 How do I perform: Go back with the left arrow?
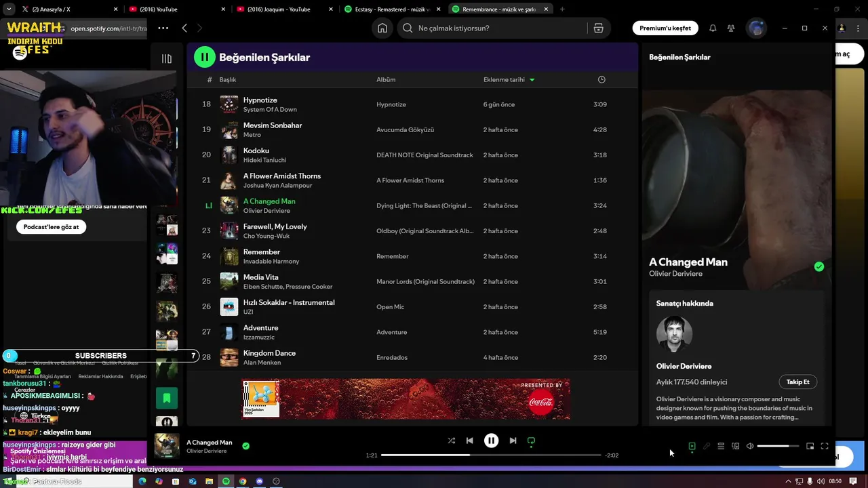pyautogui.click(x=184, y=28)
